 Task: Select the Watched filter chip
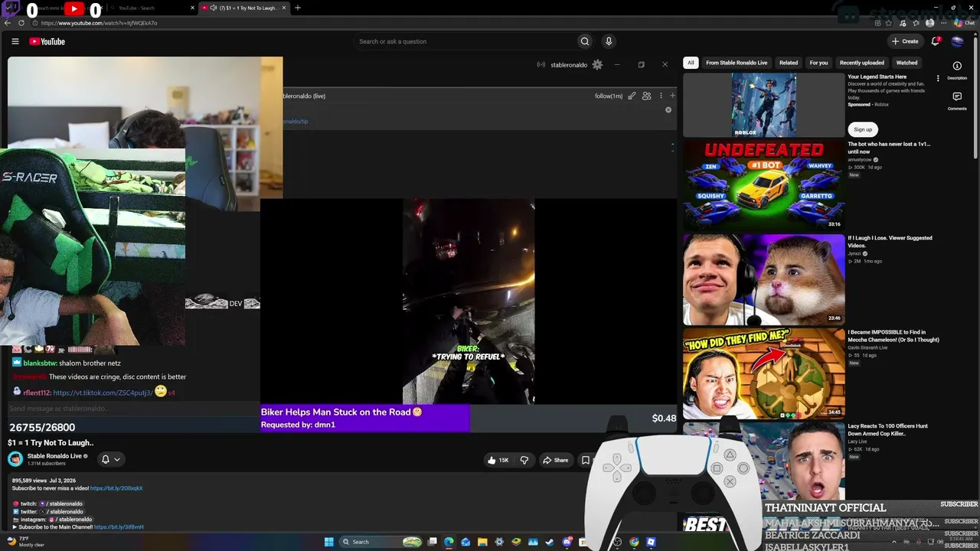coord(906,63)
